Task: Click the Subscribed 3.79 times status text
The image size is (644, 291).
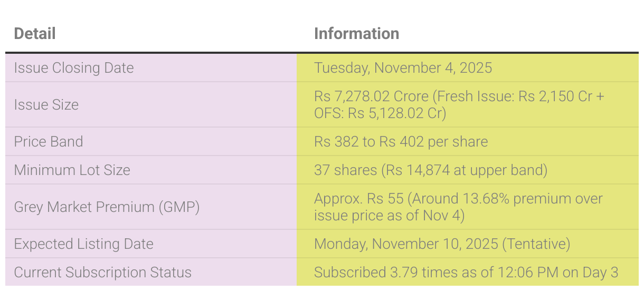Action: tap(388, 273)
